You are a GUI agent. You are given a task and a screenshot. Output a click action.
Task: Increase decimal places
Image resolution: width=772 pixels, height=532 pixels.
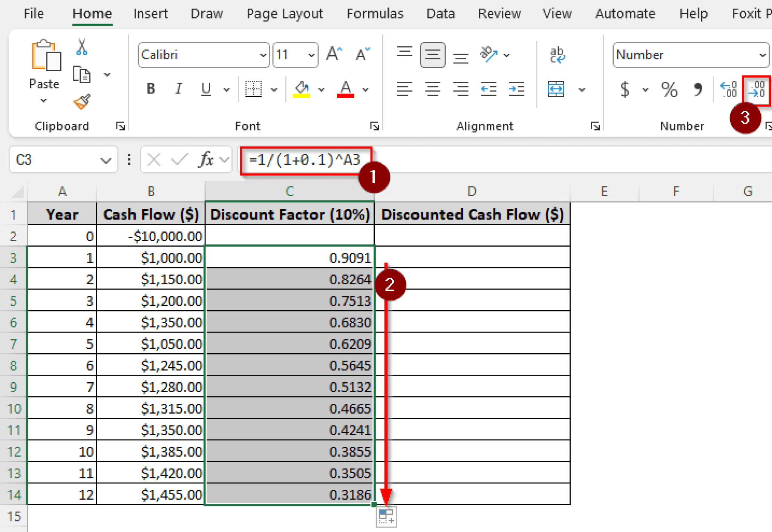click(728, 89)
